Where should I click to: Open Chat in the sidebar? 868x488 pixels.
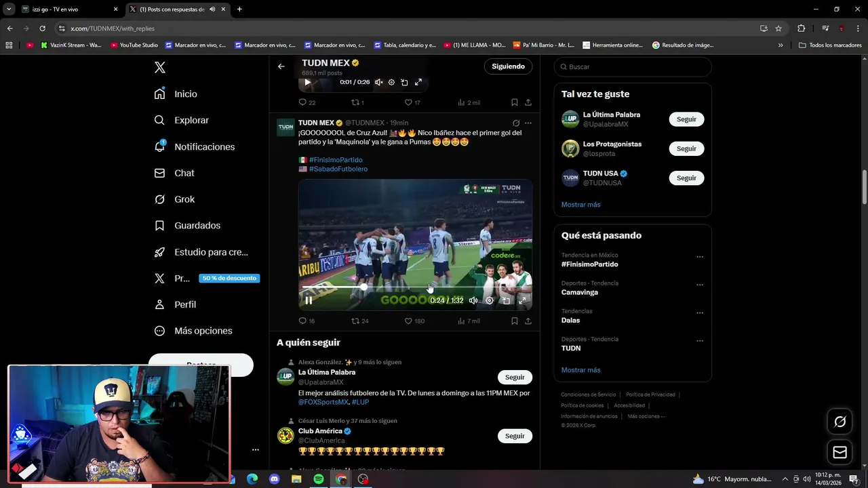(174, 173)
